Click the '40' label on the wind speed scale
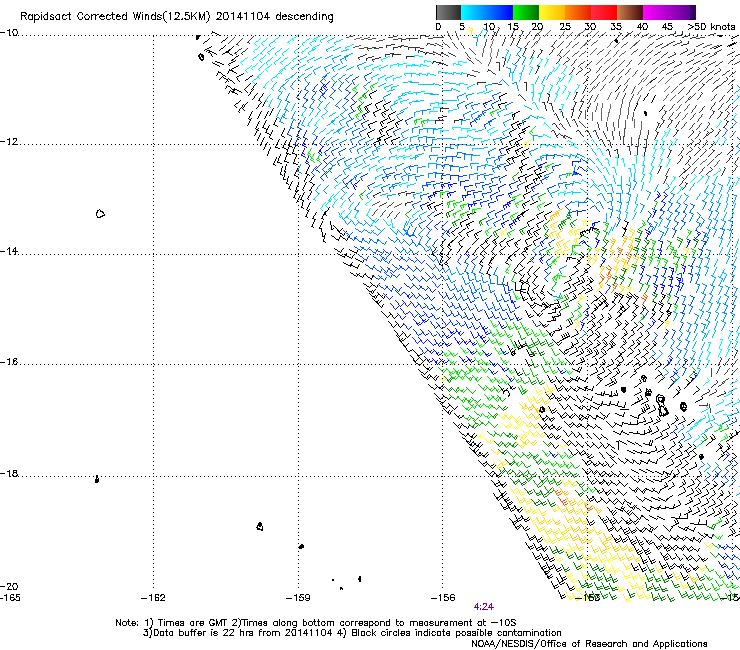The image size is (740, 650). (x=642, y=27)
